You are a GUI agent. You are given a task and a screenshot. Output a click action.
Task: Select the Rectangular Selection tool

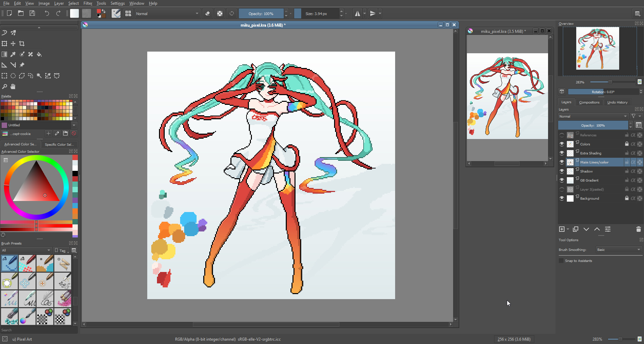[4, 76]
